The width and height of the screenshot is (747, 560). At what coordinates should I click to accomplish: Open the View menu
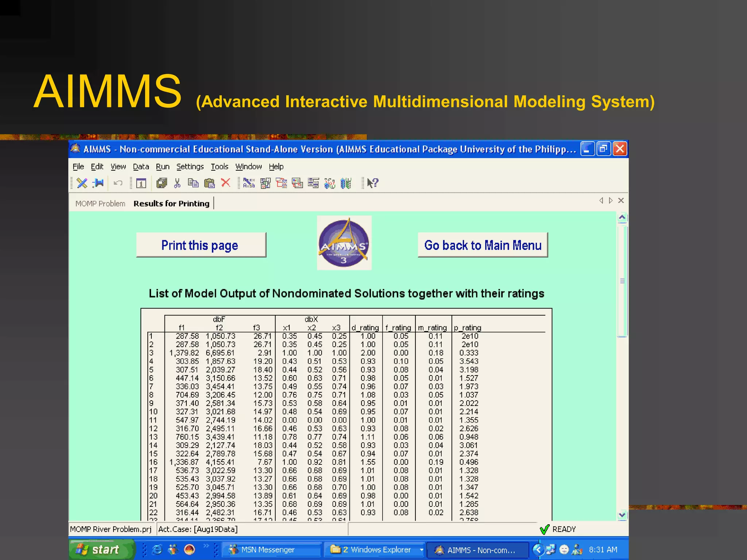pyautogui.click(x=118, y=167)
